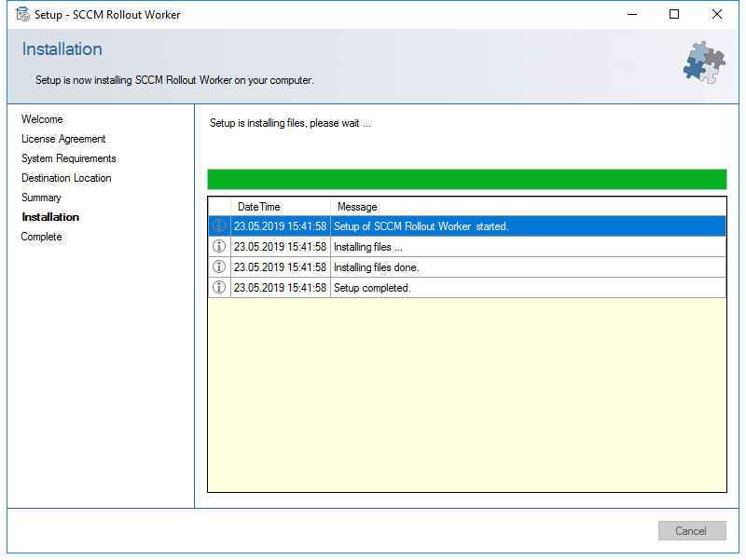Click the setup installer icon in title bar
This screenshot has height=560, width=746.
pos(22,14)
